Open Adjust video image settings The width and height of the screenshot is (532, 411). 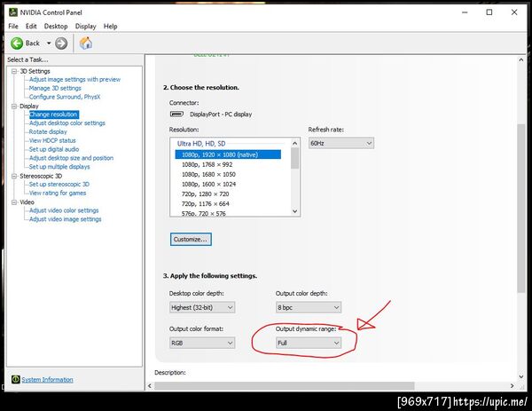click(65, 219)
